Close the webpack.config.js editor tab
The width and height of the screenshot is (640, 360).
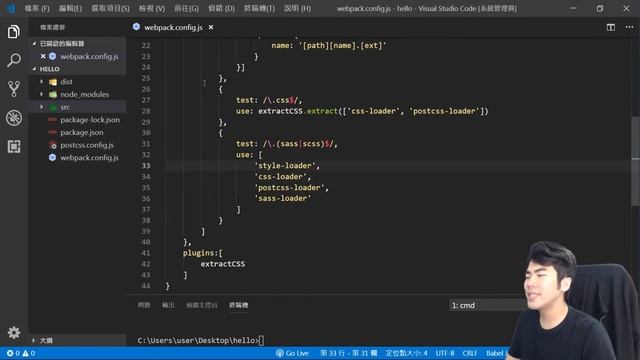coord(211,27)
